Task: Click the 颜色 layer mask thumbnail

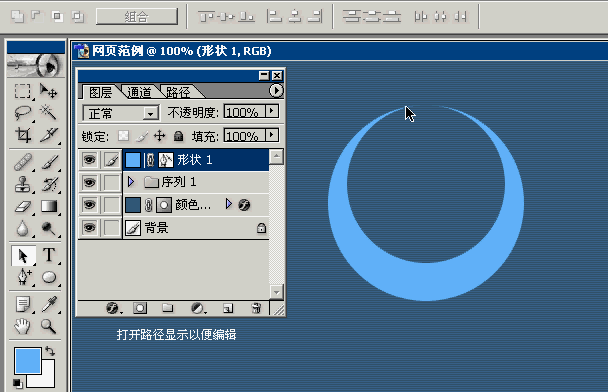Action: click(164, 205)
